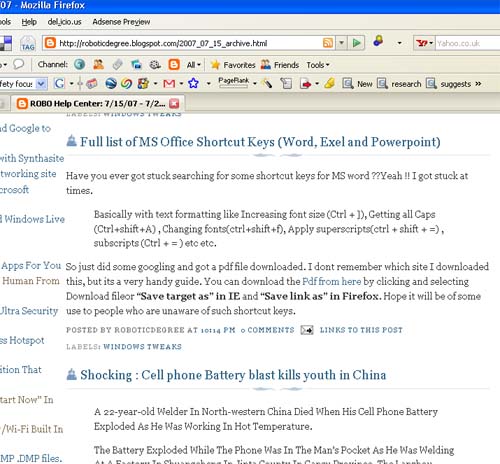Image resolution: width=500 pixels, height=464 pixels.
Task: Open the Full list of MS Office Shortcut Keys post
Action: click(x=260, y=142)
